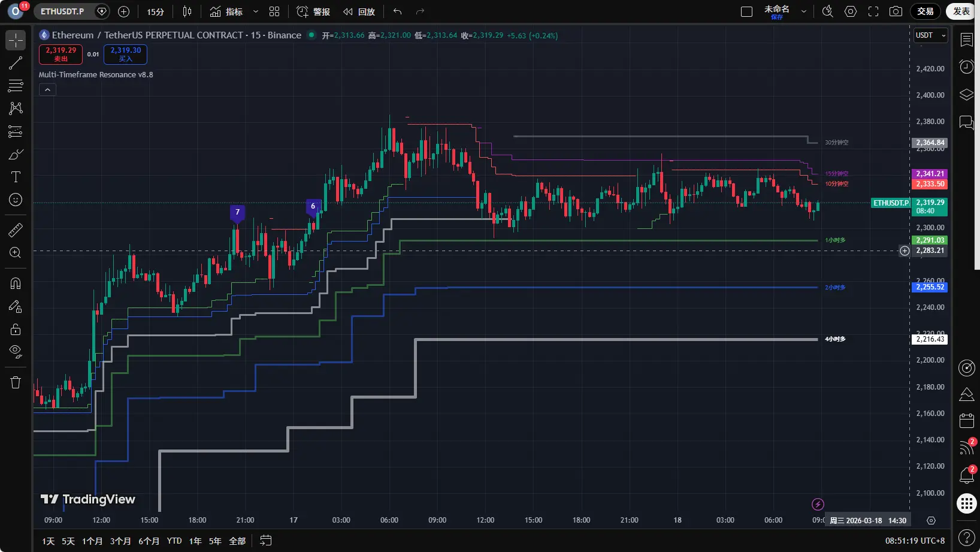980x552 pixels.
Task: Redo the chart action
Action: pyautogui.click(x=420, y=11)
